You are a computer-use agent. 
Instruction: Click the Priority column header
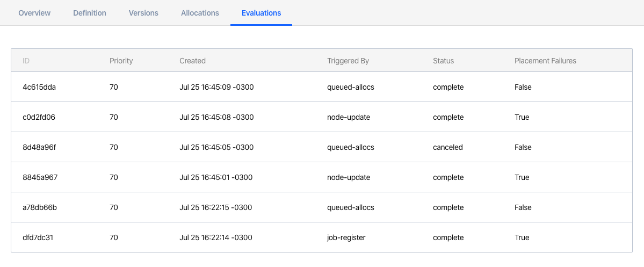(121, 61)
